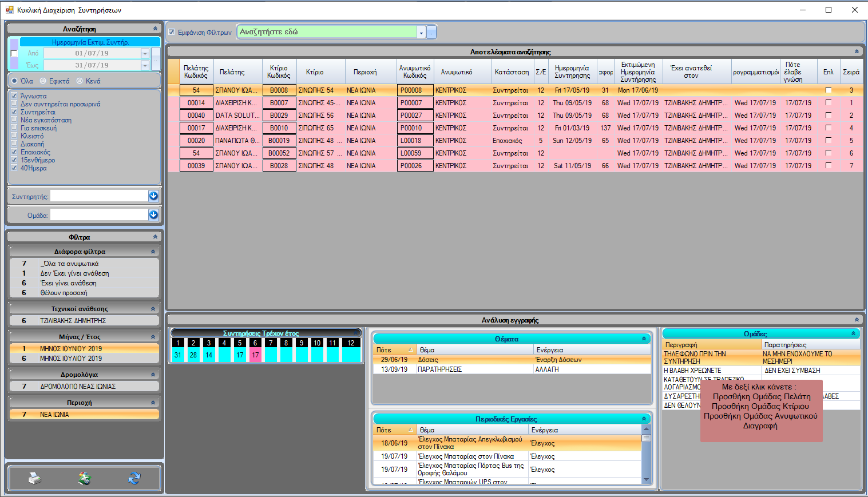This screenshot has width=868, height=497.
Task: Select month 6 in Συντηρήσεις Τρέχον έτος
Action: click(x=255, y=343)
